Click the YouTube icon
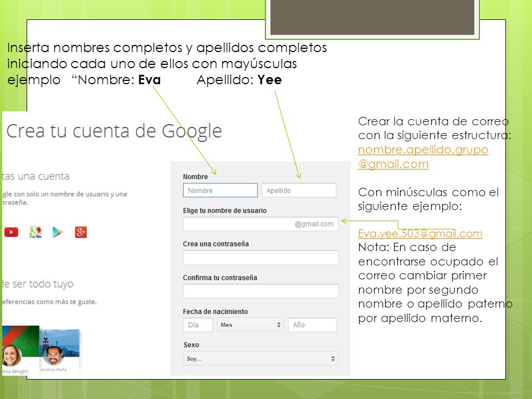Image resolution: width=532 pixels, height=399 pixels. (x=11, y=232)
